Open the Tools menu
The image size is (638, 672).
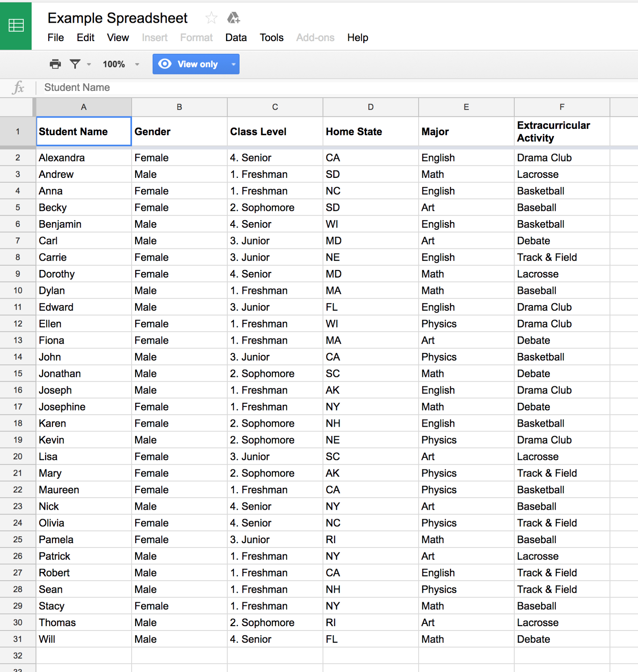click(272, 37)
